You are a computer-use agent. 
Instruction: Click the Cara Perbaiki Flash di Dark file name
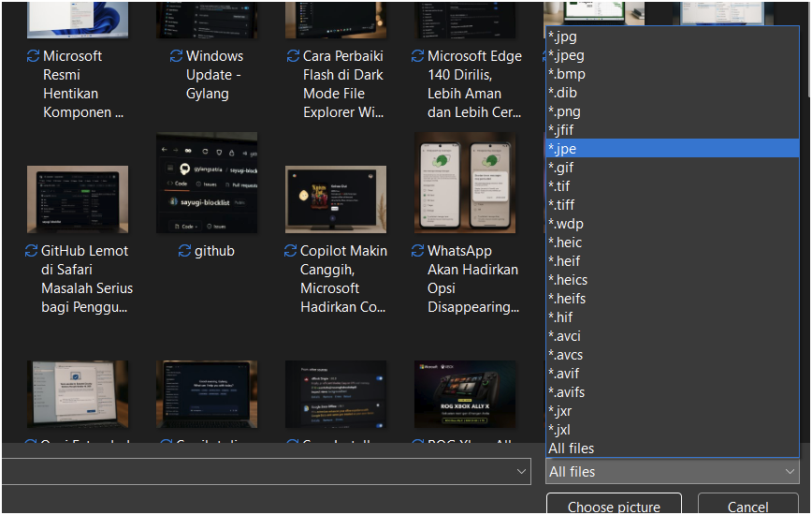[x=343, y=84]
